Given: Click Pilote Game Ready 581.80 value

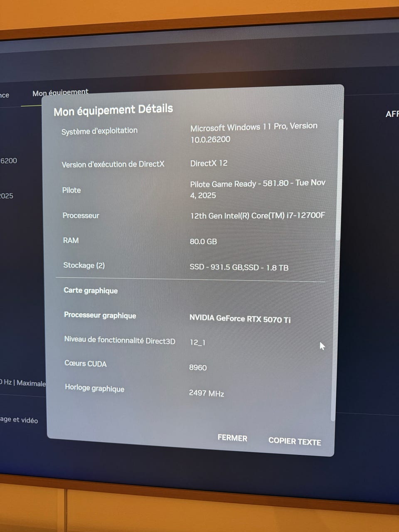Looking at the screenshot, I should [258, 189].
